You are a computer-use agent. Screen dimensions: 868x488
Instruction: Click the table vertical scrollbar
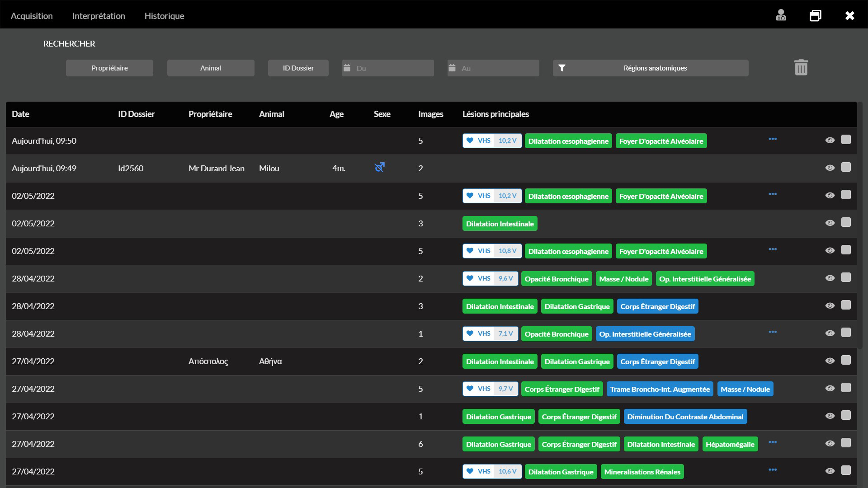860,226
